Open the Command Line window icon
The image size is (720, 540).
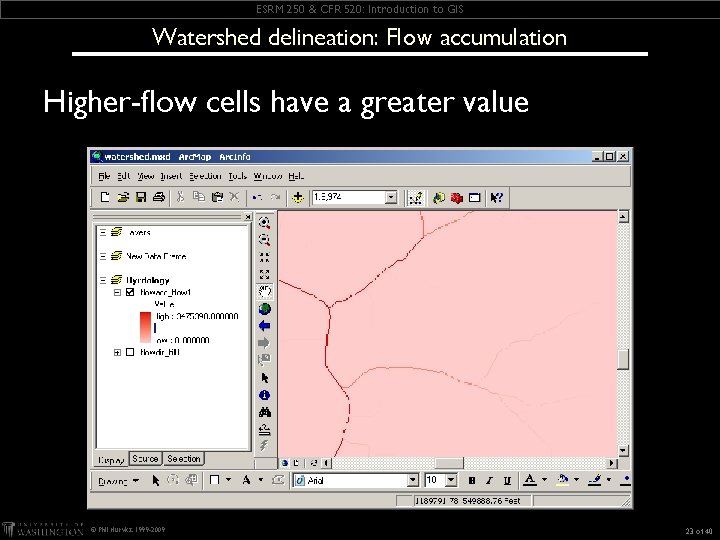pyautogui.click(x=474, y=197)
